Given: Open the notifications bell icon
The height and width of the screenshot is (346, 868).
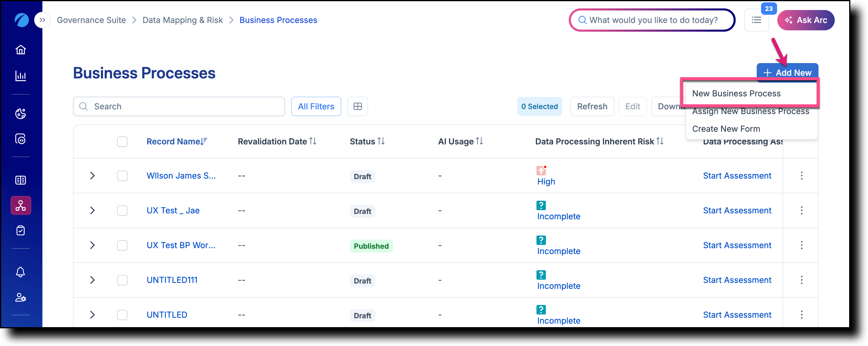Looking at the screenshot, I should [x=21, y=272].
